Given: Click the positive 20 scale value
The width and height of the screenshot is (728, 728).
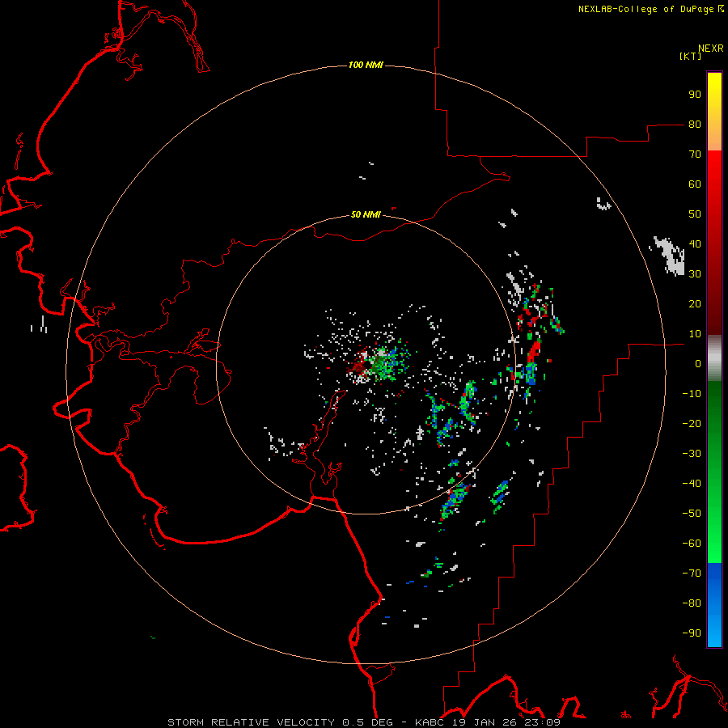Looking at the screenshot, I should 695,303.
